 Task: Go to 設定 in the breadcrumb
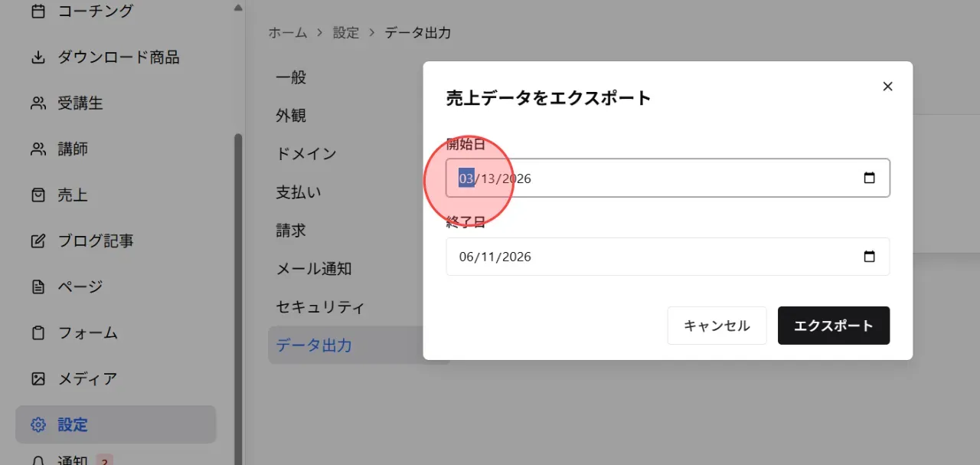(x=346, y=33)
